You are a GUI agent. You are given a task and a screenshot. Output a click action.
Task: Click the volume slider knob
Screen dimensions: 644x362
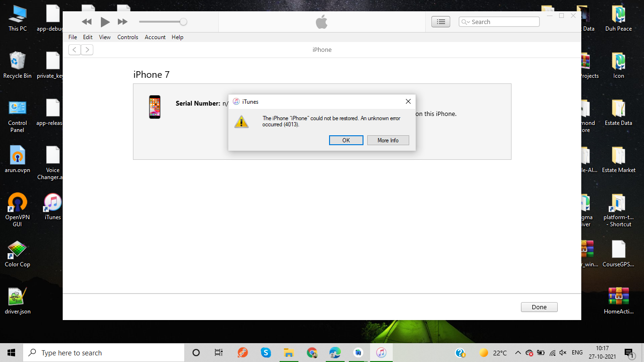tap(183, 22)
